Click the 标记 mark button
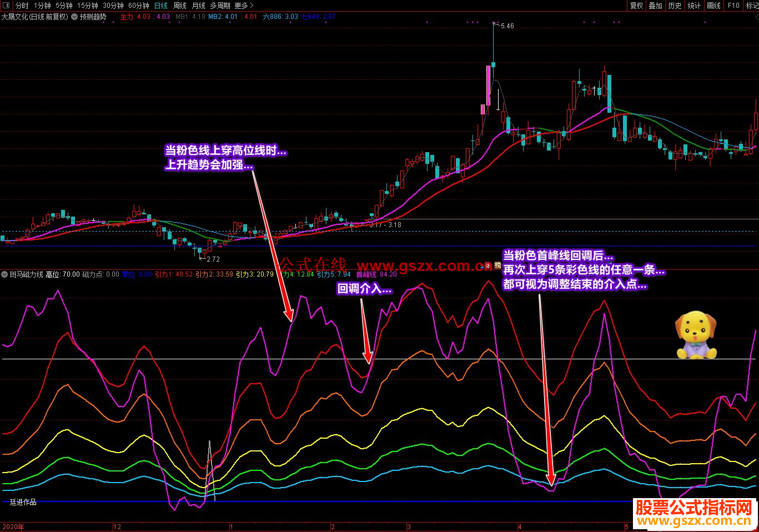 (752, 6)
